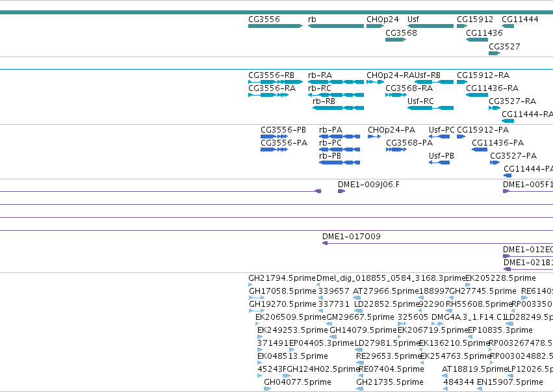Click the EP10835.3prime EST label

500,331
